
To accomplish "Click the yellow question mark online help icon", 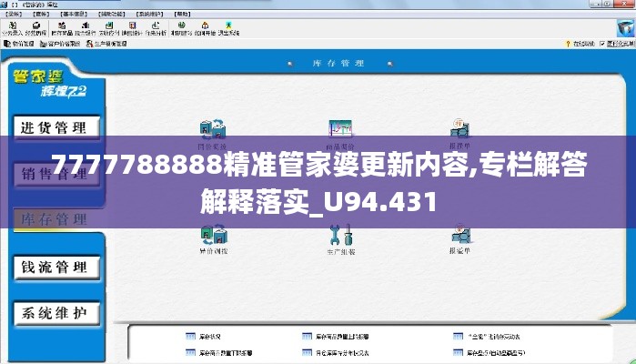I will (x=568, y=44).
